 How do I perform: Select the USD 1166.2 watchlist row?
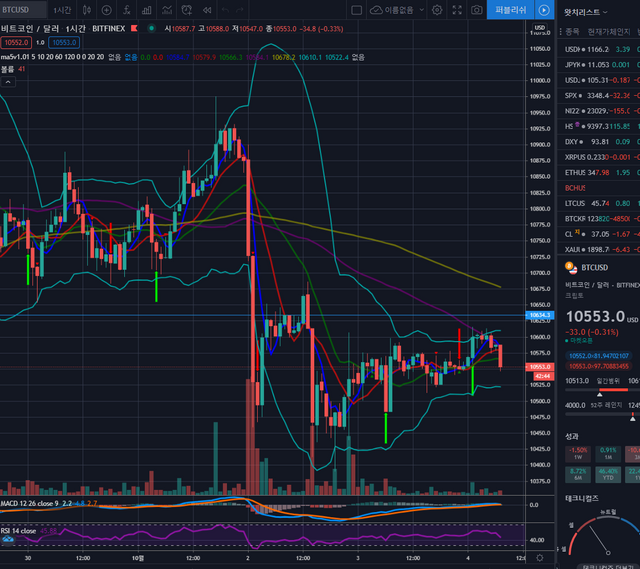pyautogui.click(x=598, y=49)
